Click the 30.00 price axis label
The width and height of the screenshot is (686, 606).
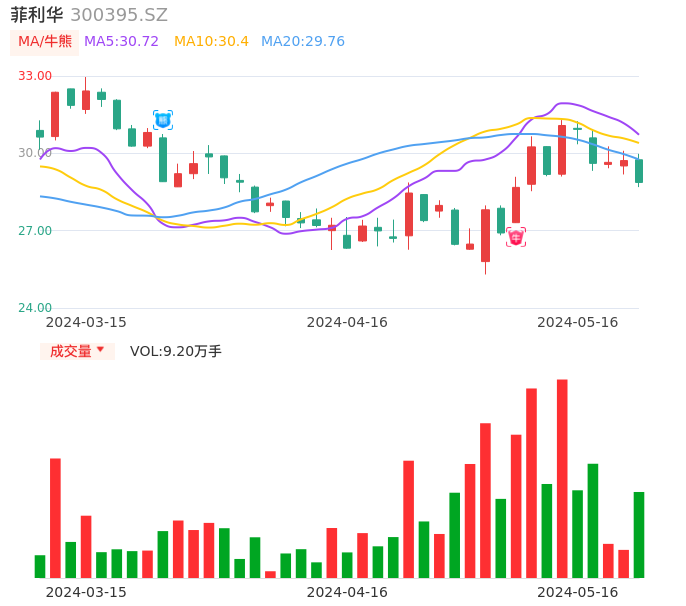pyautogui.click(x=36, y=153)
